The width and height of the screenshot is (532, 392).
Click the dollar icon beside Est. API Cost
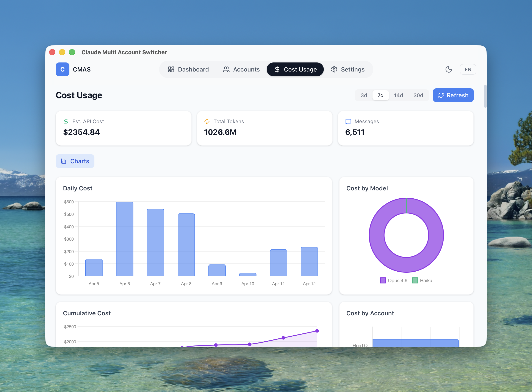click(66, 121)
